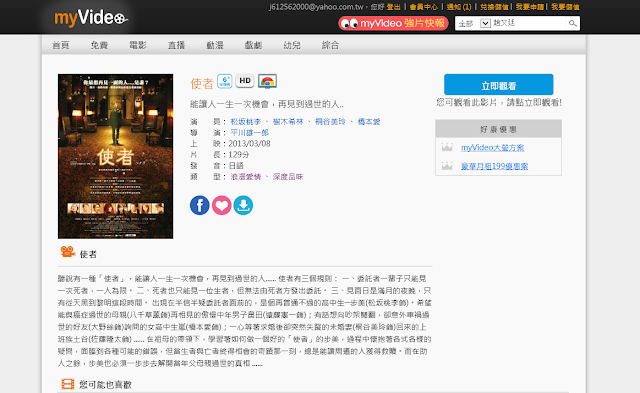Viewport: 640px width, 393px height.
Task: Open actor 樹木希林 link
Action: (x=288, y=122)
